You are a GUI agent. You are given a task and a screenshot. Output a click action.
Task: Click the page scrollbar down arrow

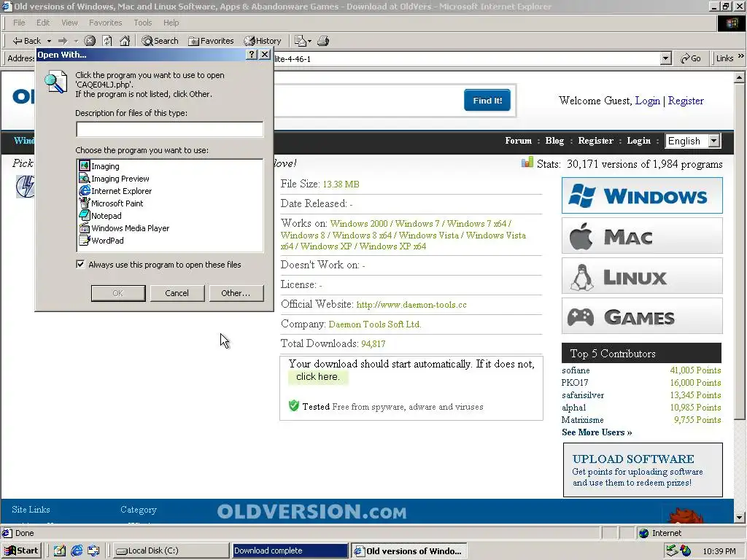(x=740, y=517)
